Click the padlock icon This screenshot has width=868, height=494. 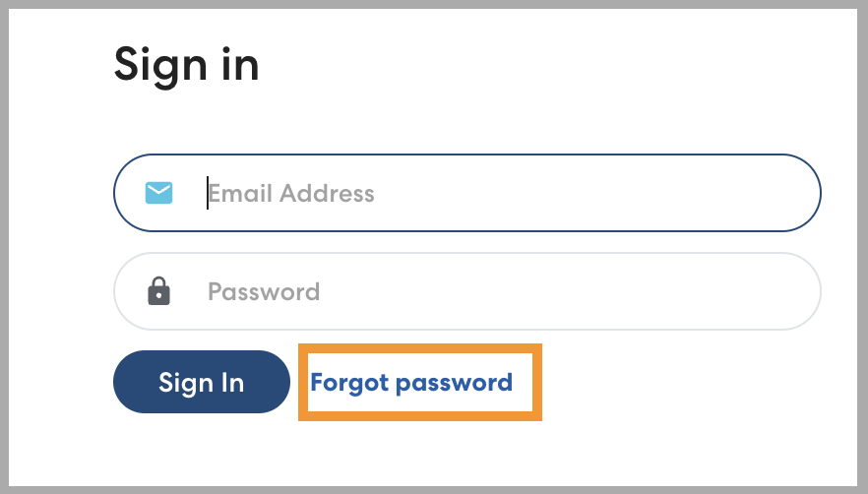coord(158,291)
